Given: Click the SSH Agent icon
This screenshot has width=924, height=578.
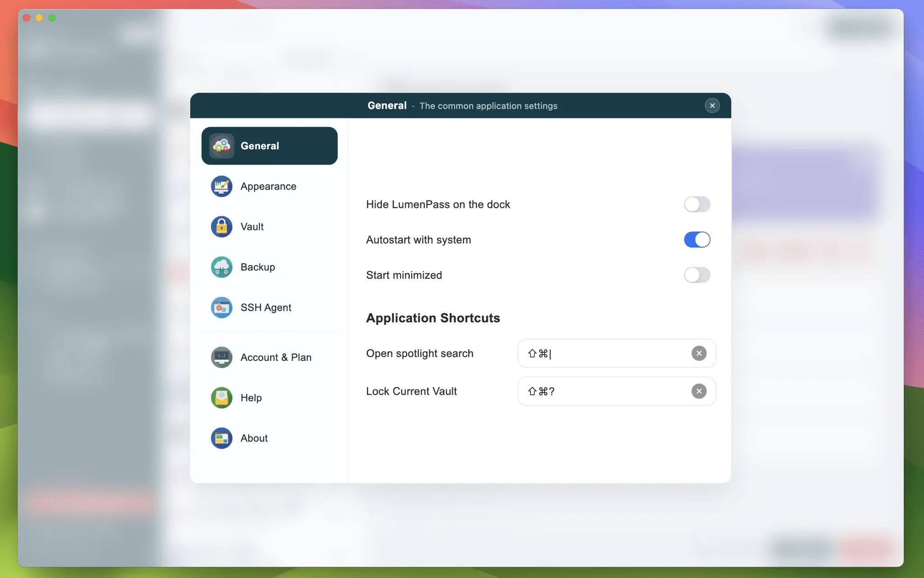Looking at the screenshot, I should [x=222, y=308].
